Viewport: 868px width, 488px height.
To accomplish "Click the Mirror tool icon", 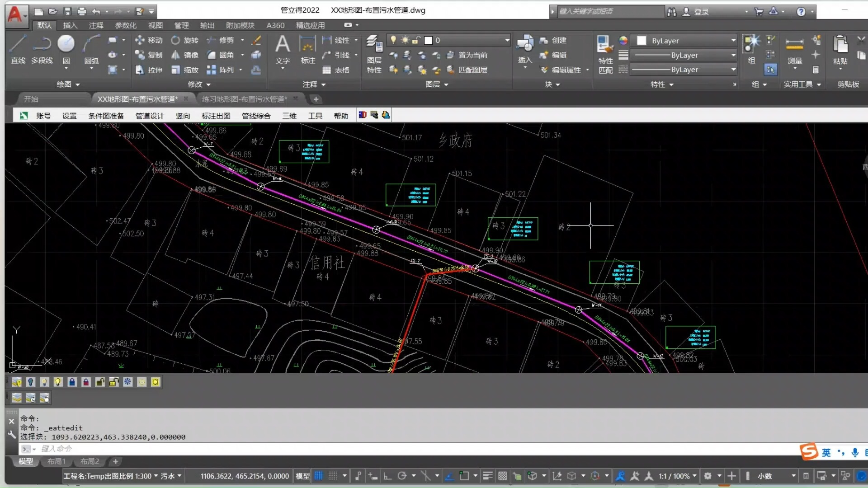I will (x=176, y=55).
